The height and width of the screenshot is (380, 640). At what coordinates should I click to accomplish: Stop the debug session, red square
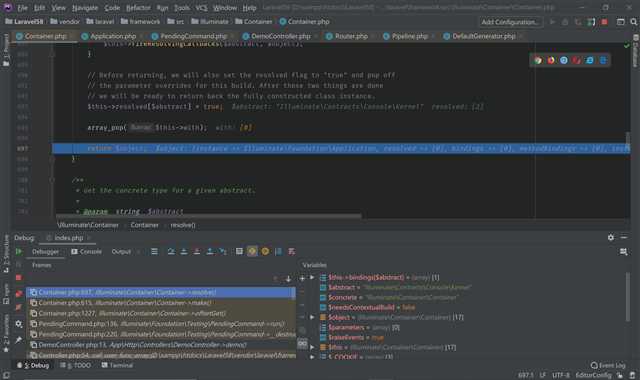point(19,278)
